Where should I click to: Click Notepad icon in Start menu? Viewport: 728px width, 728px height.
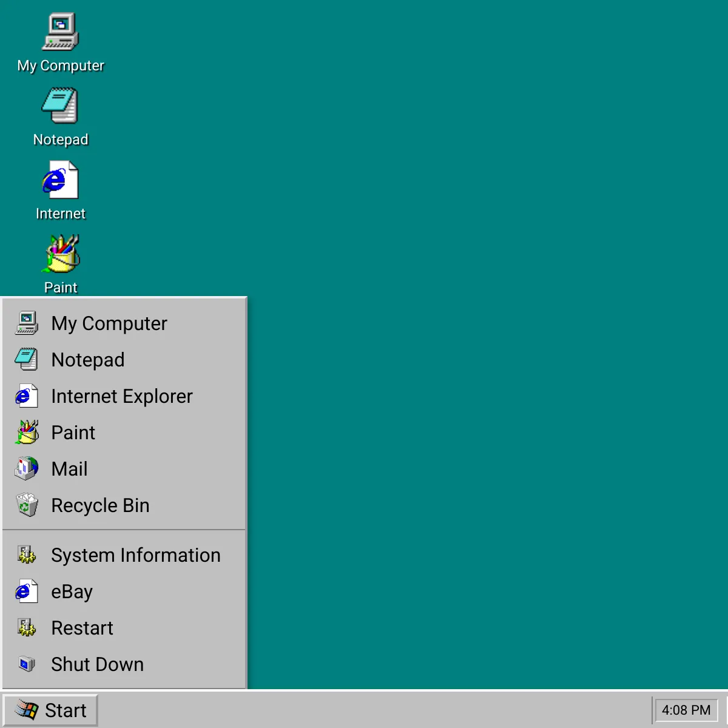[x=27, y=360]
